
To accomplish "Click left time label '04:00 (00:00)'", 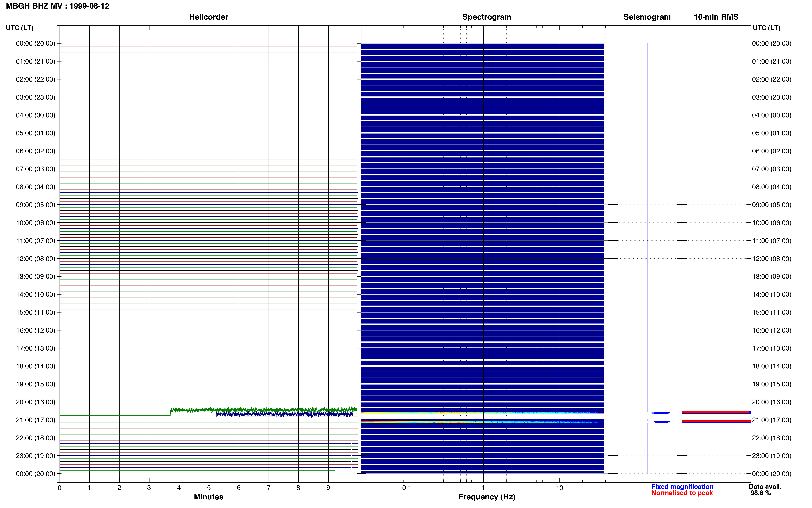I will [x=36, y=115].
